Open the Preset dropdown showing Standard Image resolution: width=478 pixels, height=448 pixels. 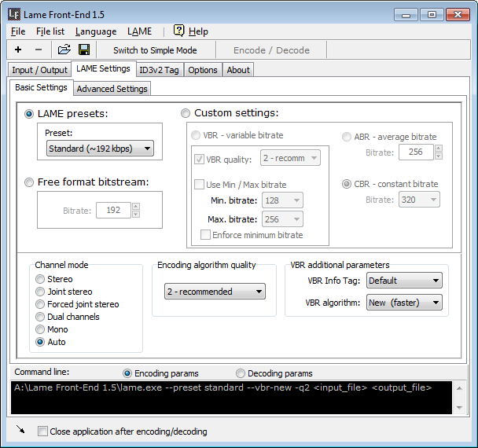(100, 149)
